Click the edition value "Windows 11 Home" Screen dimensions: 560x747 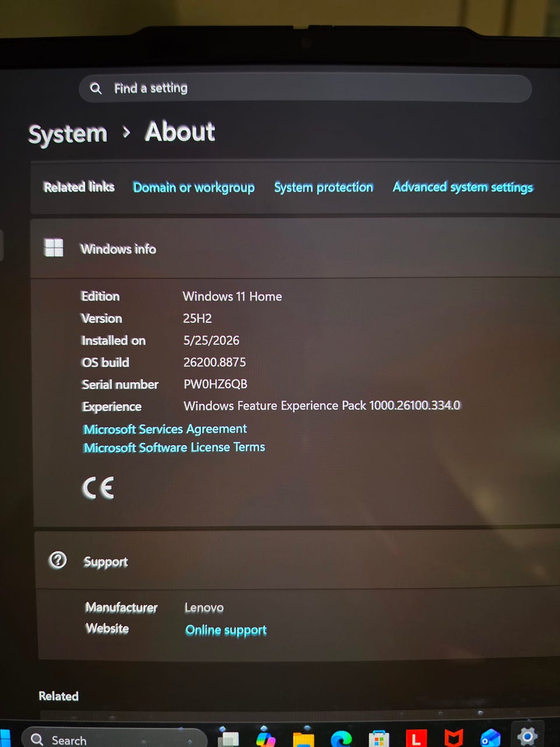coord(232,296)
